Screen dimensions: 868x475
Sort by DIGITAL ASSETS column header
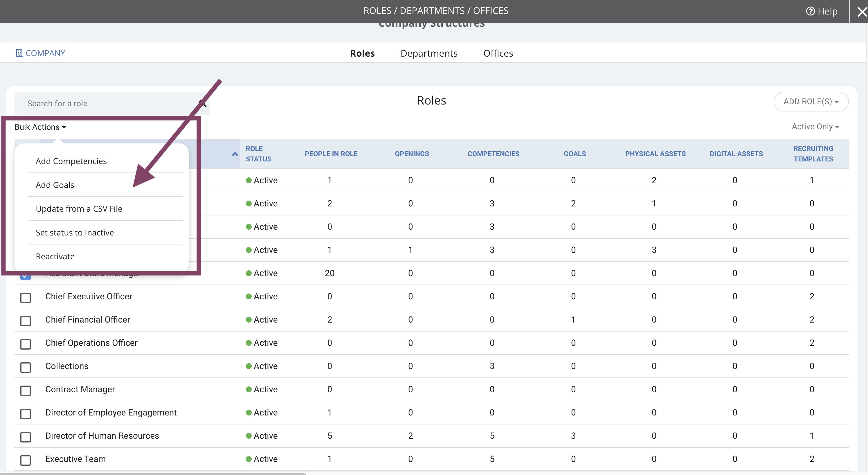[736, 154]
